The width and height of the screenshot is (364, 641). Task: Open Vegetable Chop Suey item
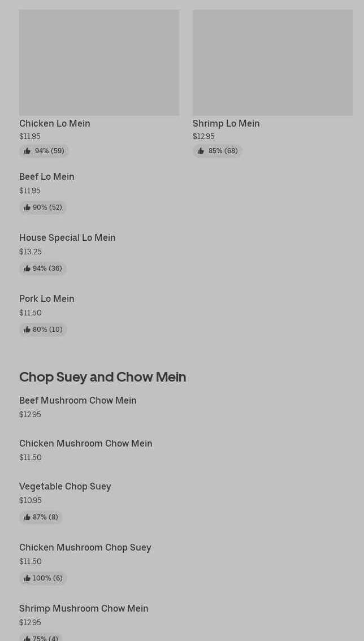(x=65, y=486)
